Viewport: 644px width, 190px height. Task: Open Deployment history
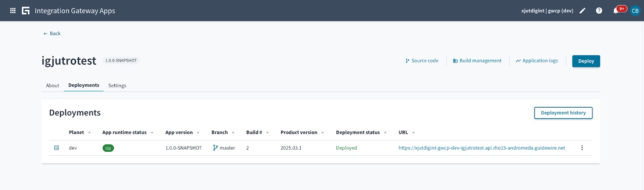pyautogui.click(x=563, y=113)
